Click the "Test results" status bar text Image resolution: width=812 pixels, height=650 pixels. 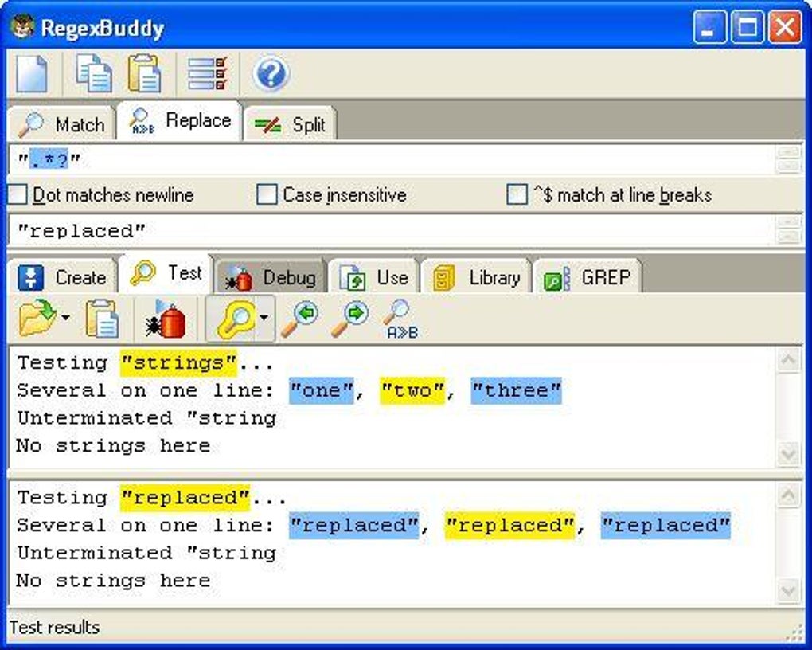pyautogui.click(x=54, y=627)
